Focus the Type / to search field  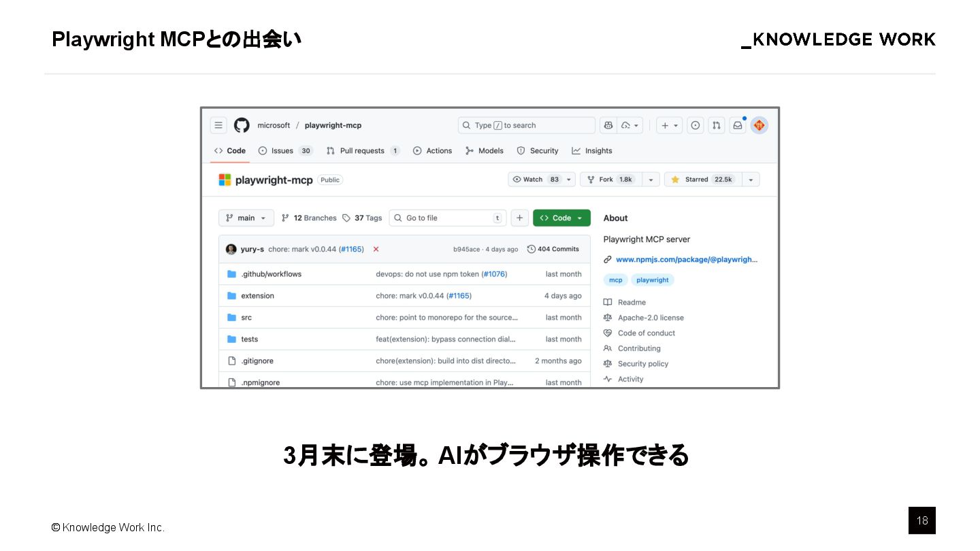(x=527, y=125)
